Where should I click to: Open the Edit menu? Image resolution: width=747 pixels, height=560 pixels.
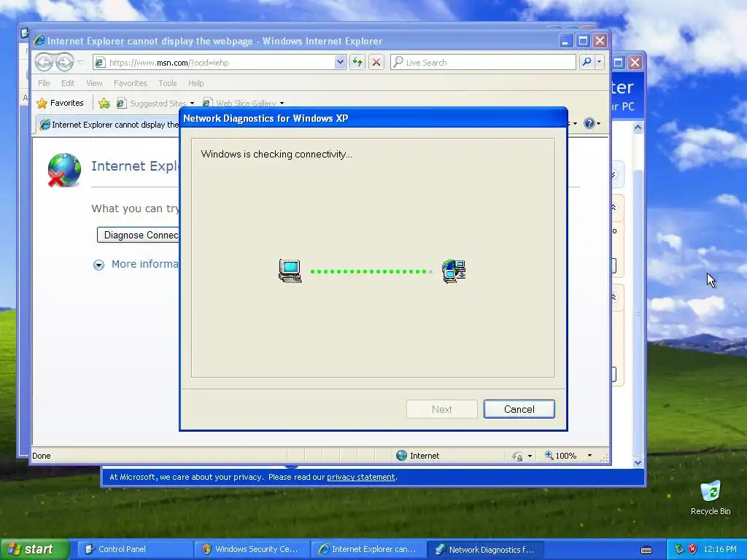tap(68, 83)
